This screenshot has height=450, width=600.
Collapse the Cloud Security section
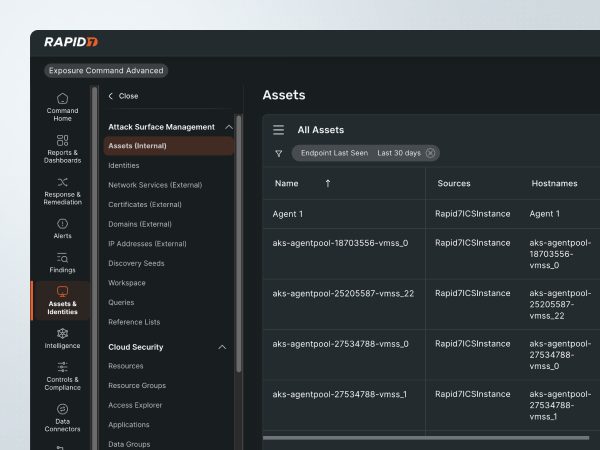(x=222, y=347)
